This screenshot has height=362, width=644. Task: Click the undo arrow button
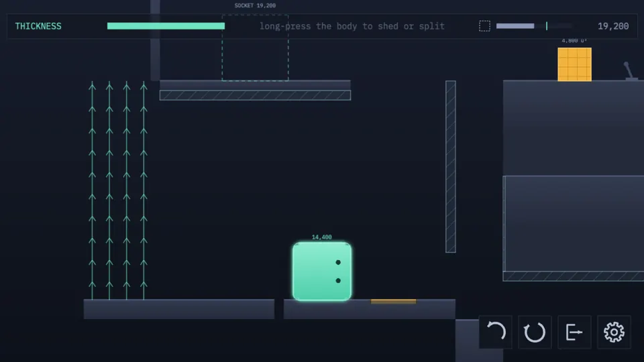[x=495, y=332]
